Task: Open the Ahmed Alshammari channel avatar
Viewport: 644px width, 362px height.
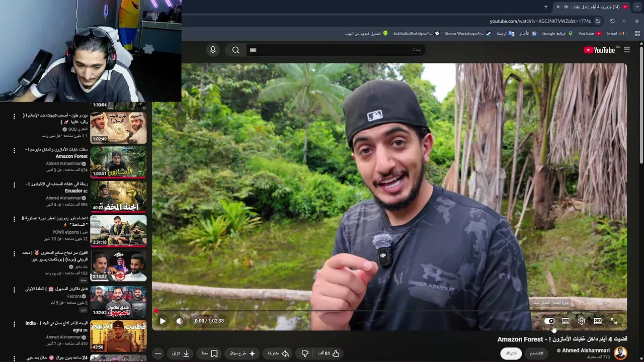Action: click(x=620, y=353)
